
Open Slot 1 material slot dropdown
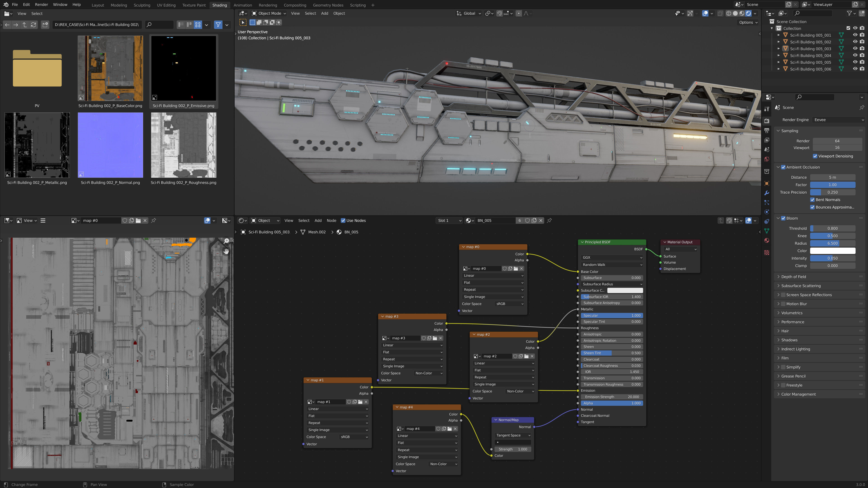pos(449,221)
